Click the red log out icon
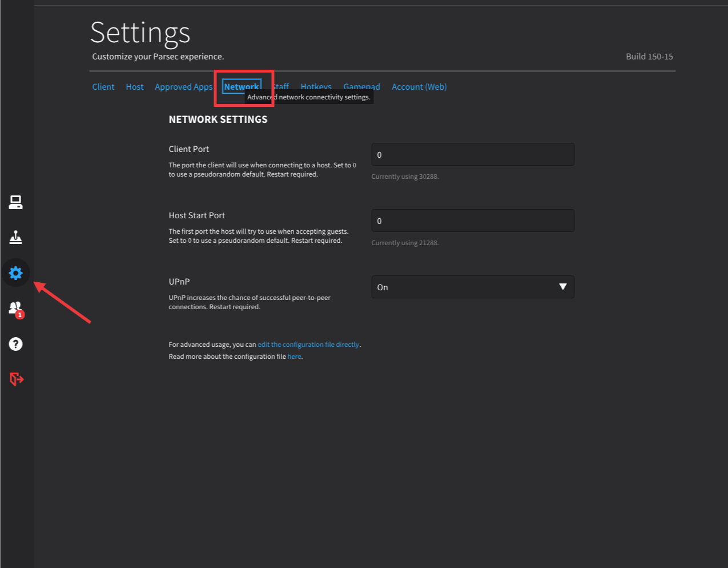Image resolution: width=728 pixels, height=568 pixels. click(x=16, y=379)
